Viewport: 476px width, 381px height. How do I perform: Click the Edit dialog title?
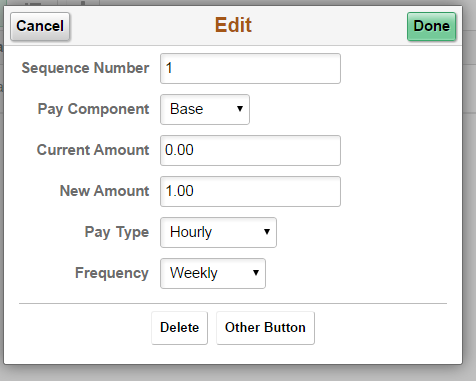[233, 25]
